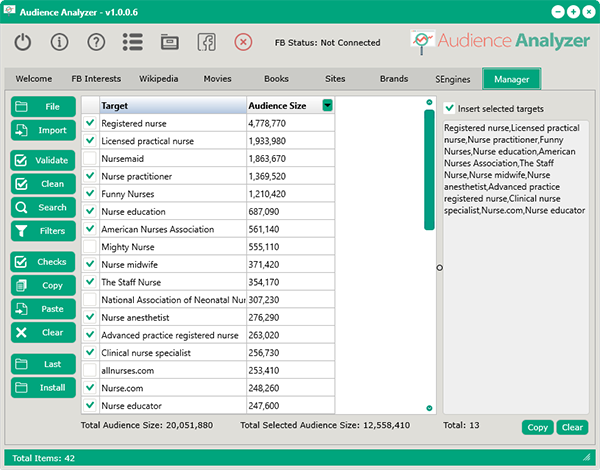
Task: Open the File button in sidebar
Action: 43,107
